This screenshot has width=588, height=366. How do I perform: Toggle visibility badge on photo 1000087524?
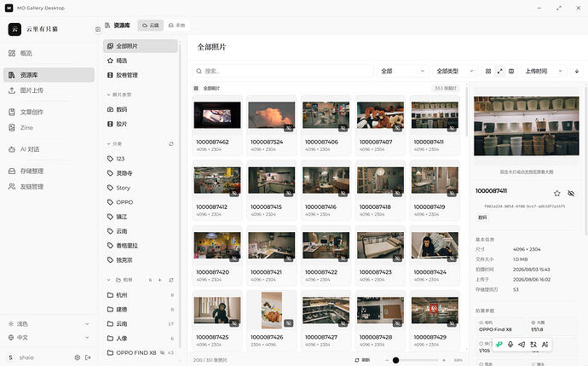pos(288,128)
